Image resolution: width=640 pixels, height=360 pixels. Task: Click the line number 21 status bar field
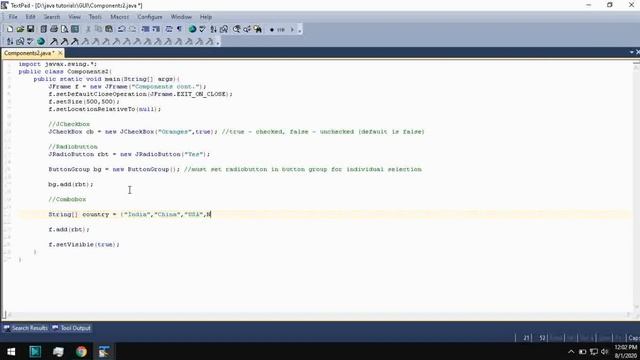(526, 338)
